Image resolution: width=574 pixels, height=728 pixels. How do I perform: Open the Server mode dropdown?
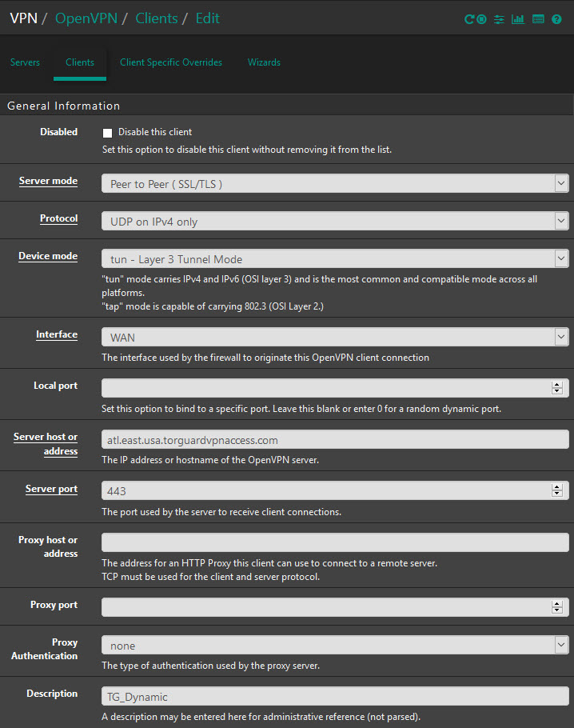[335, 183]
